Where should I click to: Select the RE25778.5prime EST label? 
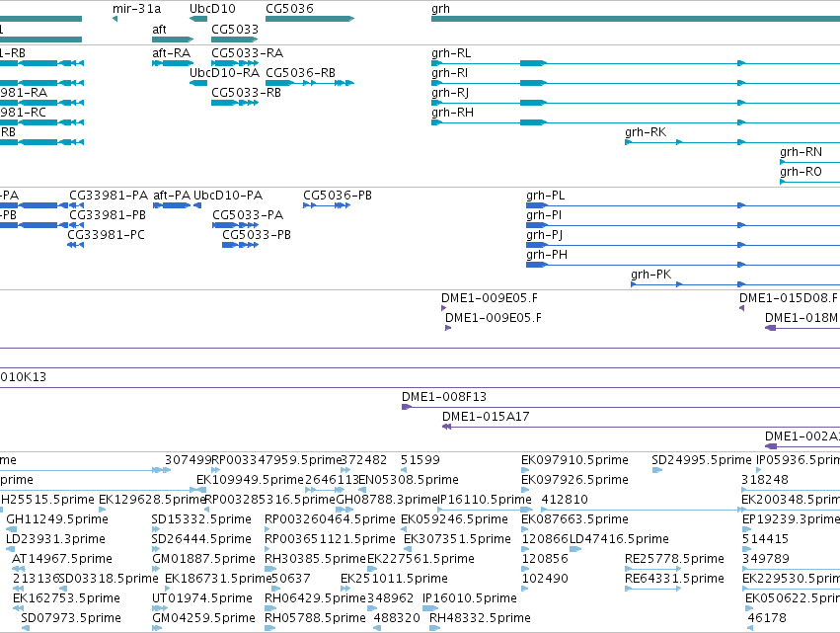(x=674, y=559)
